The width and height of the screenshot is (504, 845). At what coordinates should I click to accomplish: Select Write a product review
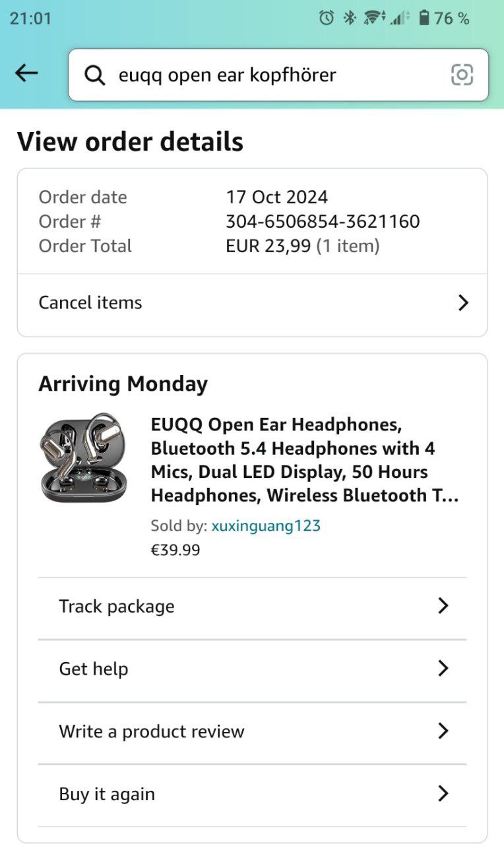pos(152,731)
